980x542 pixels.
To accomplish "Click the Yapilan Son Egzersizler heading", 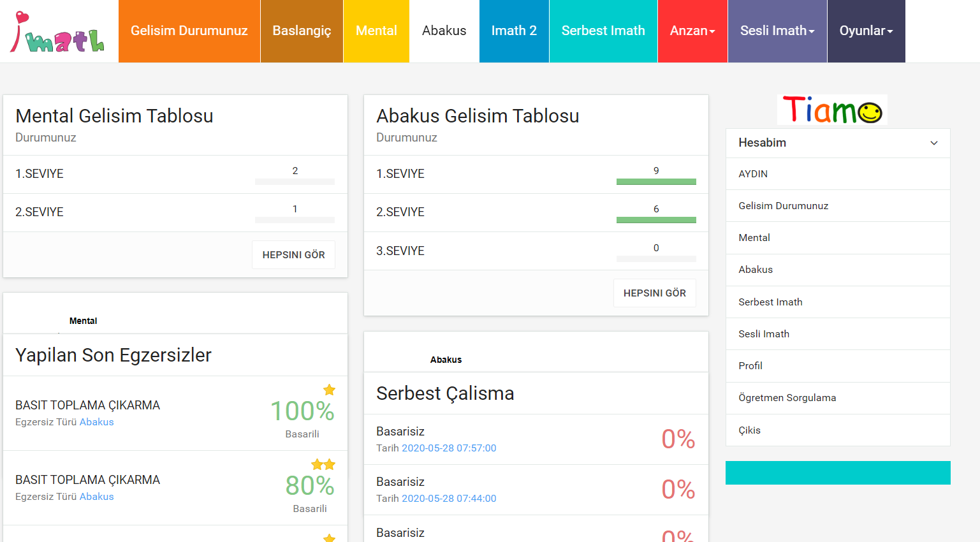I will pos(113,355).
